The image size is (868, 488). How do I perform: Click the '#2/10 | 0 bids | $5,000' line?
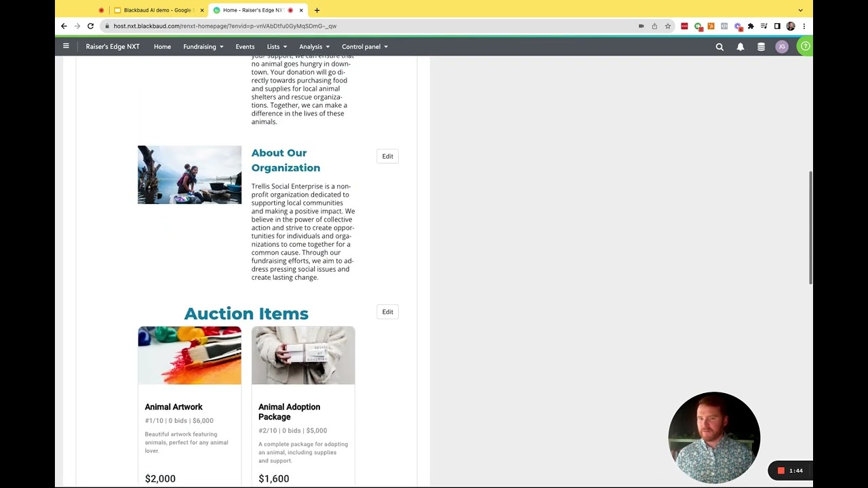coord(292,430)
